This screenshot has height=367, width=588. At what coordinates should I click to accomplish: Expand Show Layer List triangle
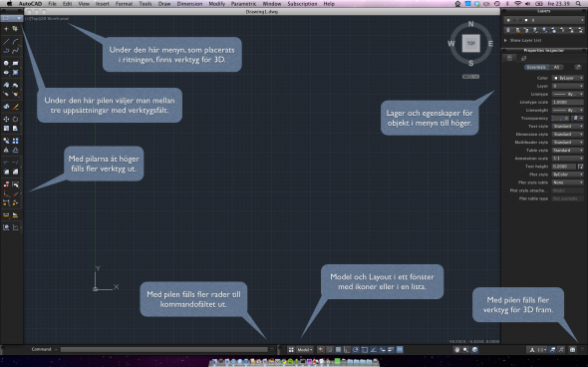[505, 40]
